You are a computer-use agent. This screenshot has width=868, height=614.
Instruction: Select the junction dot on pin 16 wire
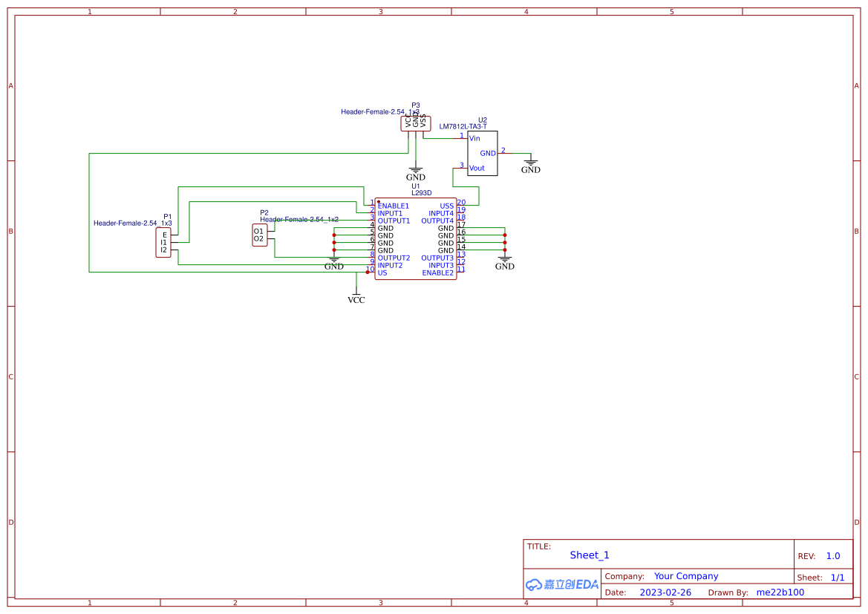(504, 235)
